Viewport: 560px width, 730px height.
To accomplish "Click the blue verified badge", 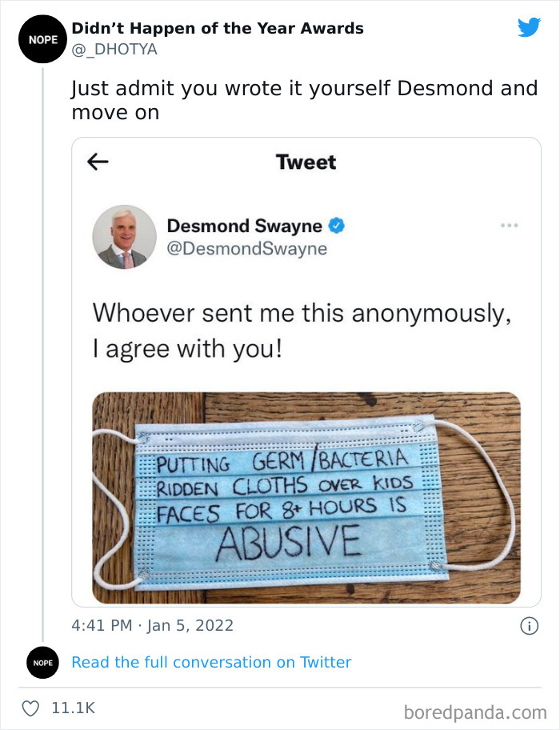I will coord(337,227).
